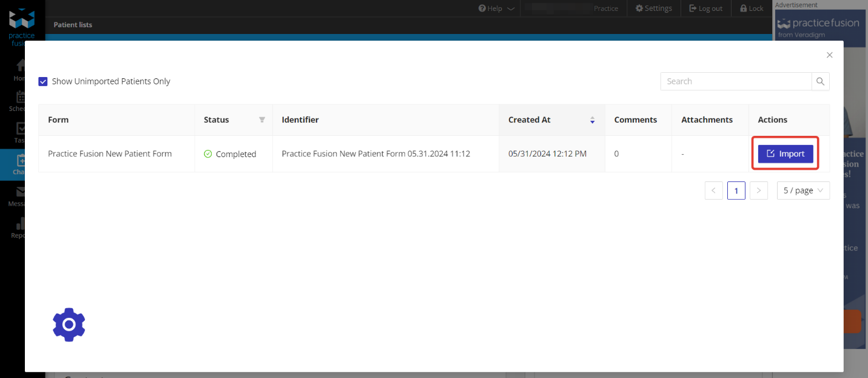Sort by Created At arrows
Screen dimensions: 868x378
click(592, 120)
